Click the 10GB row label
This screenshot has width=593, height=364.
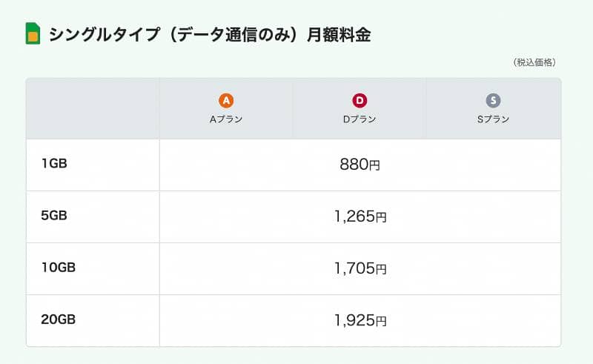pyautogui.click(x=59, y=268)
